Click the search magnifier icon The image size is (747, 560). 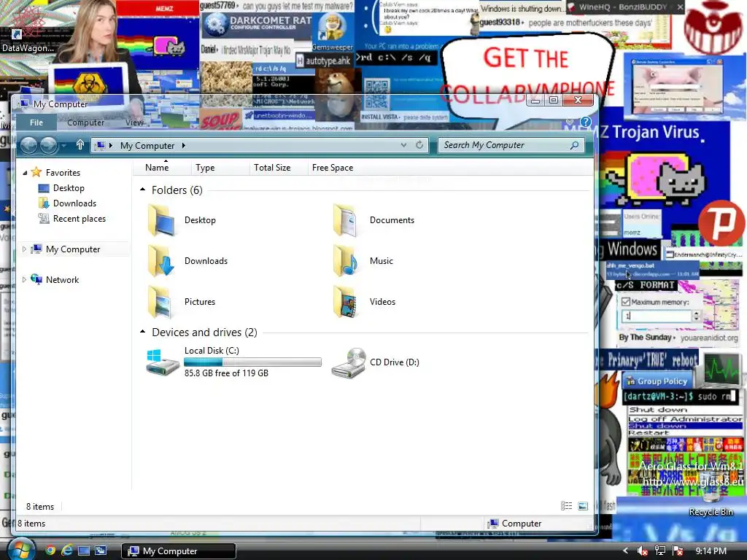pos(575,145)
